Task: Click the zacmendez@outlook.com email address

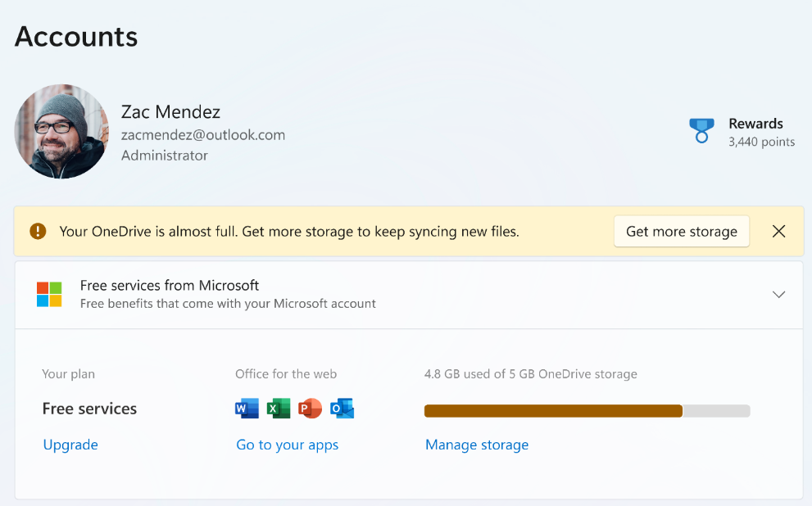Action: (203, 134)
